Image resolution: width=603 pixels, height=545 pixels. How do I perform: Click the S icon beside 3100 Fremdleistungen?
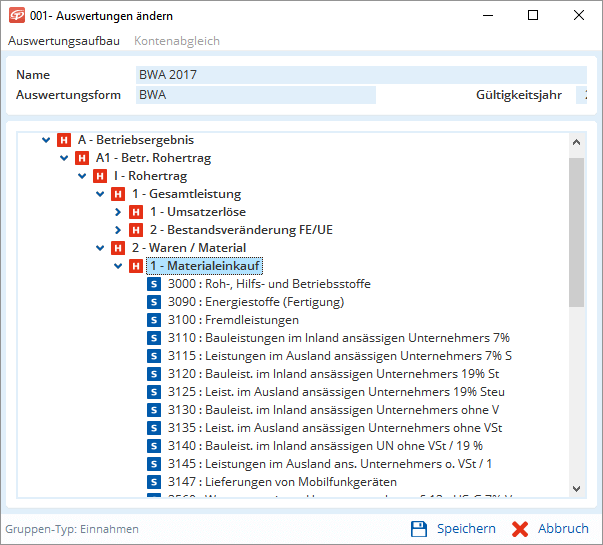coord(155,320)
